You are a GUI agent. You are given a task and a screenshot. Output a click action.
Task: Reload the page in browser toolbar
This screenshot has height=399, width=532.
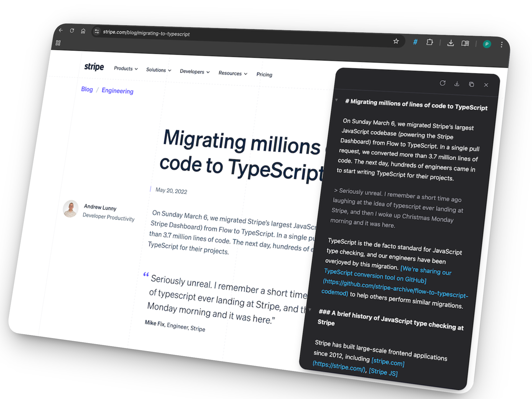(x=72, y=30)
